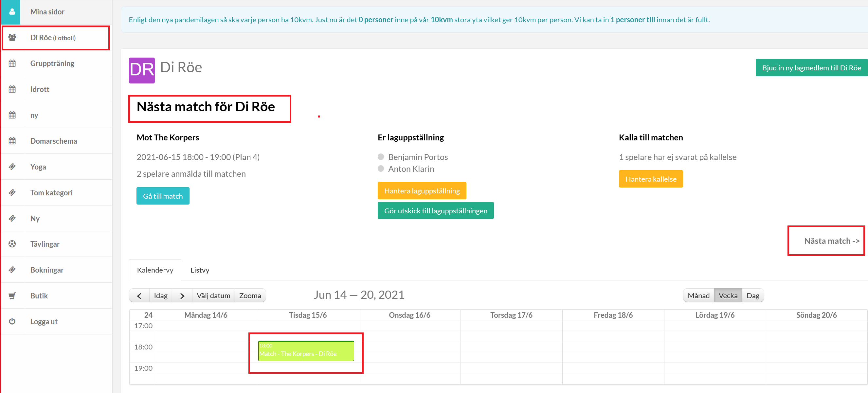Click the Logga ut power icon
The height and width of the screenshot is (393, 868).
12,321
